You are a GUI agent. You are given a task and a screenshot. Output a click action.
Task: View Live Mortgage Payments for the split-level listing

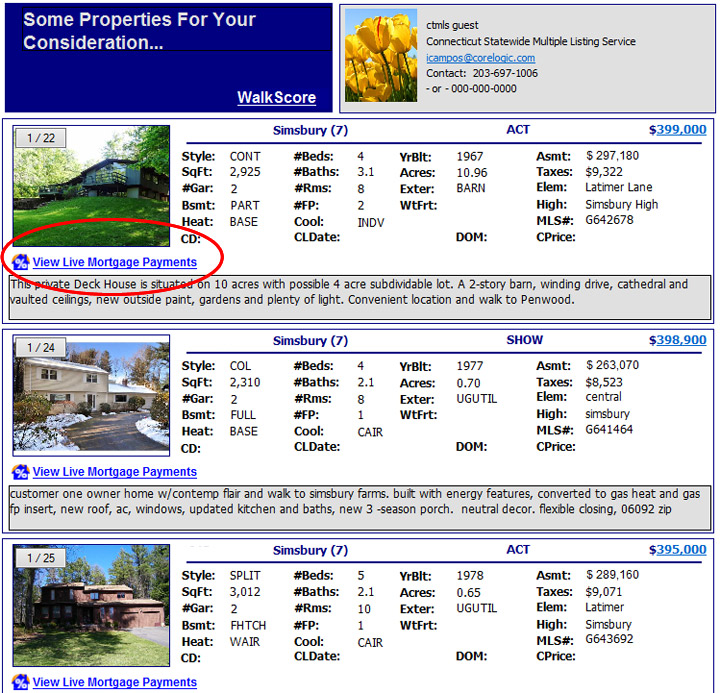pyautogui.click(x=114, y=682)
